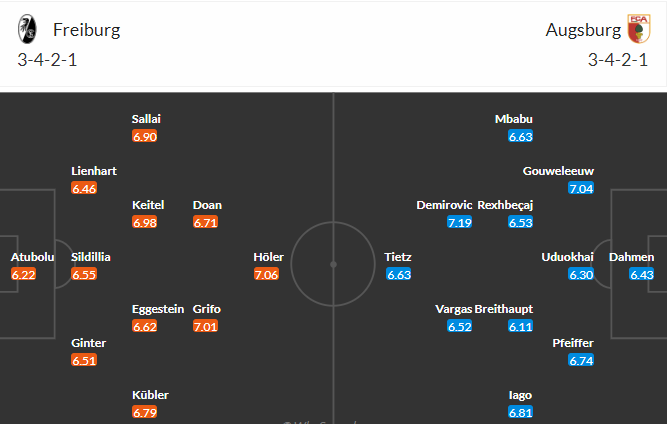668x424 pixels.
Task: Open the Freiburg team name link
Action: point(86,30)
